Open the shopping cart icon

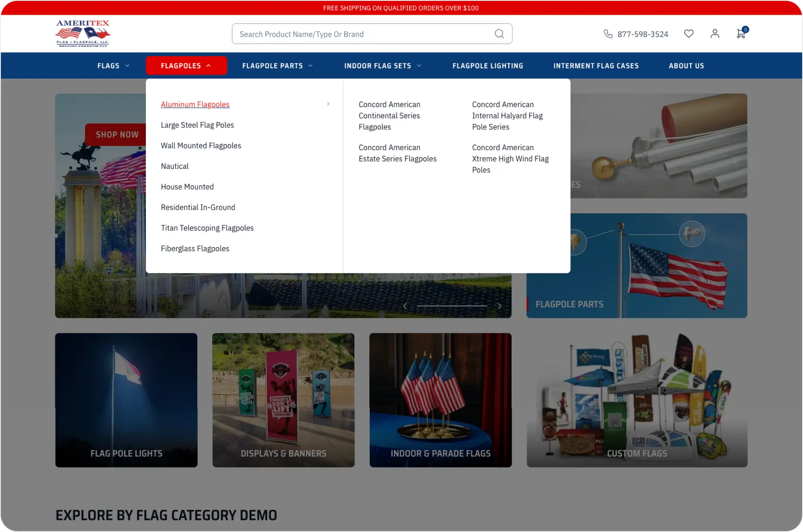point(741,34)
